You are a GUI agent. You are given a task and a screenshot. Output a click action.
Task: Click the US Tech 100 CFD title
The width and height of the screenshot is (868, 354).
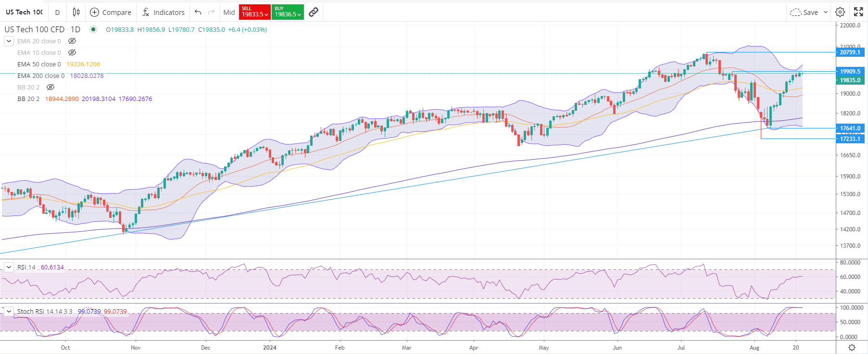pyautogui.click(x=42, y=29)
